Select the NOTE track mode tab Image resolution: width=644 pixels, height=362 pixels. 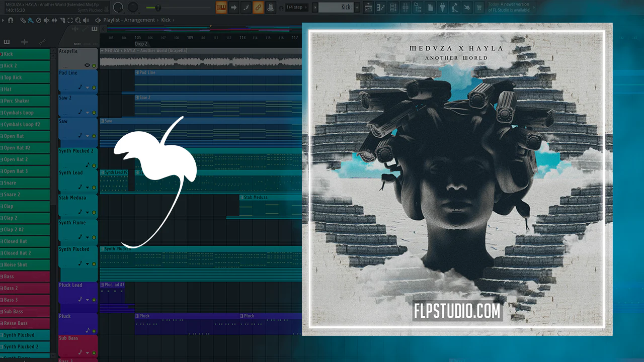[77, 44]
